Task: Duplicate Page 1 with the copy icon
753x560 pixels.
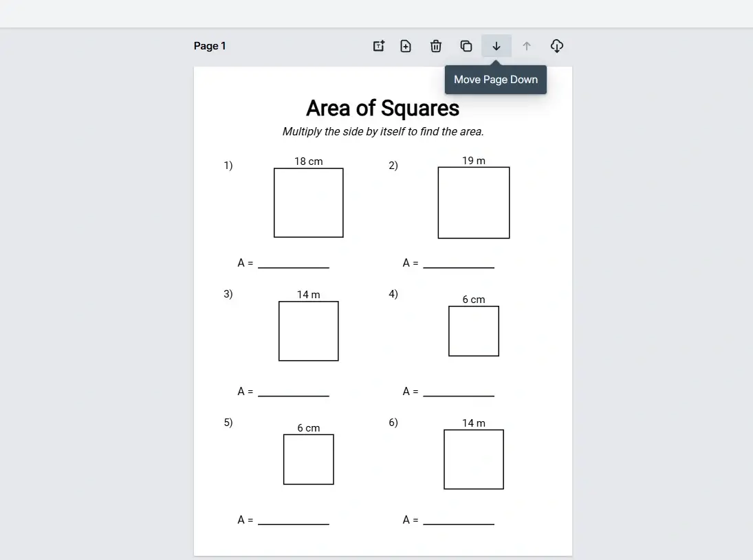Action: (466, 46)
